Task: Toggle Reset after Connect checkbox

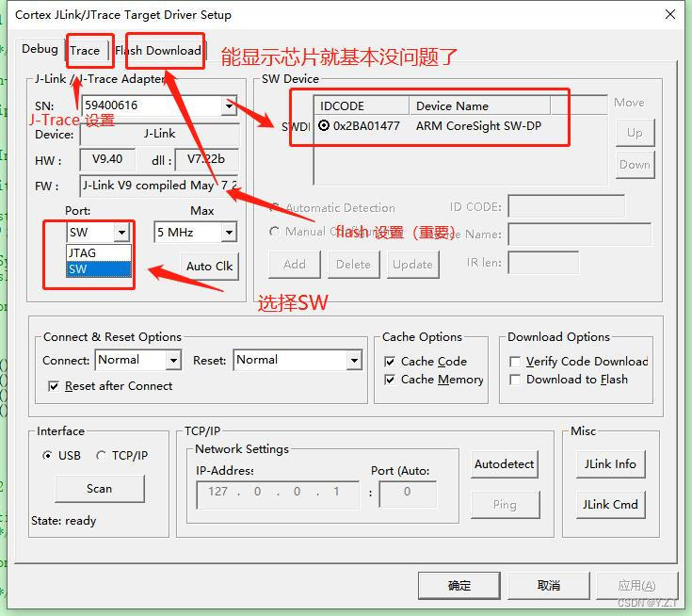Action: tap(54, 386)
